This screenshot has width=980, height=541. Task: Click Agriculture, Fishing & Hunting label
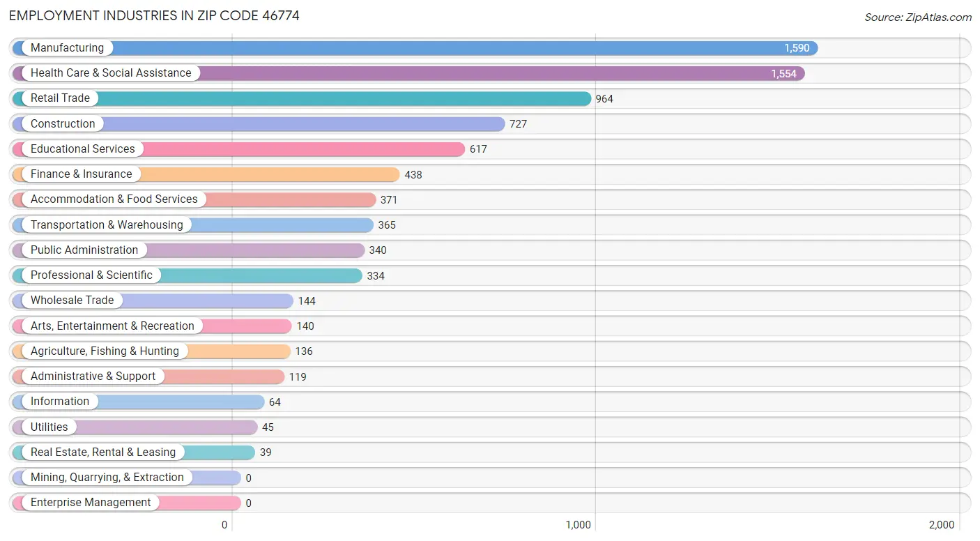pyautogui.click(x=105, y=351)
